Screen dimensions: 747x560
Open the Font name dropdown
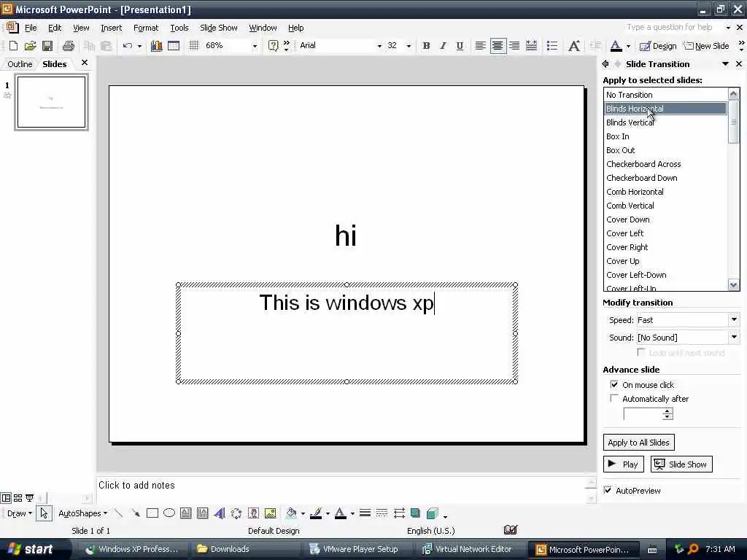click(379, 46)
